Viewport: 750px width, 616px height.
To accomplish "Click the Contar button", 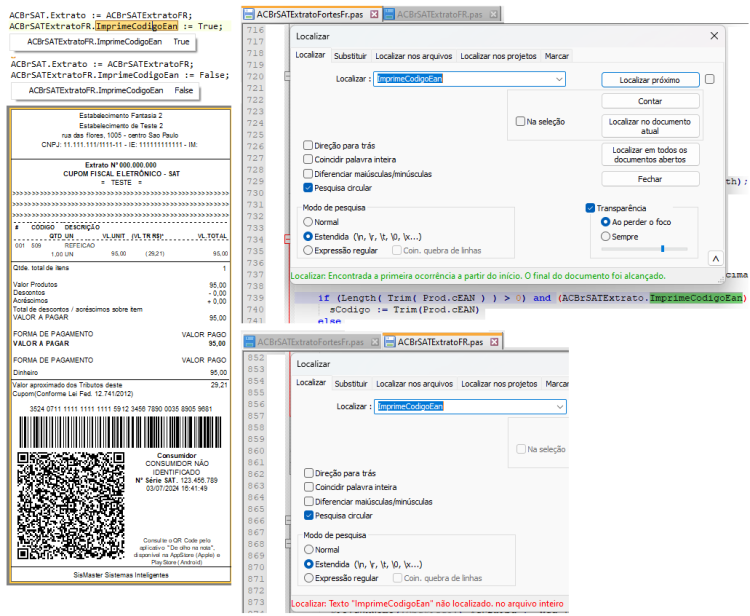I will tap(650, 101).
